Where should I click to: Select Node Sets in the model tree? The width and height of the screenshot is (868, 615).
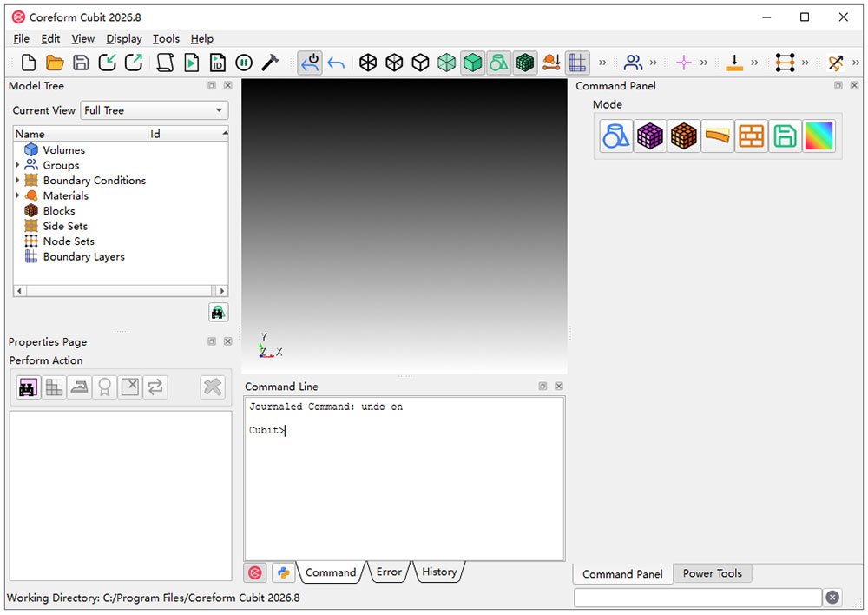(69, 241)
